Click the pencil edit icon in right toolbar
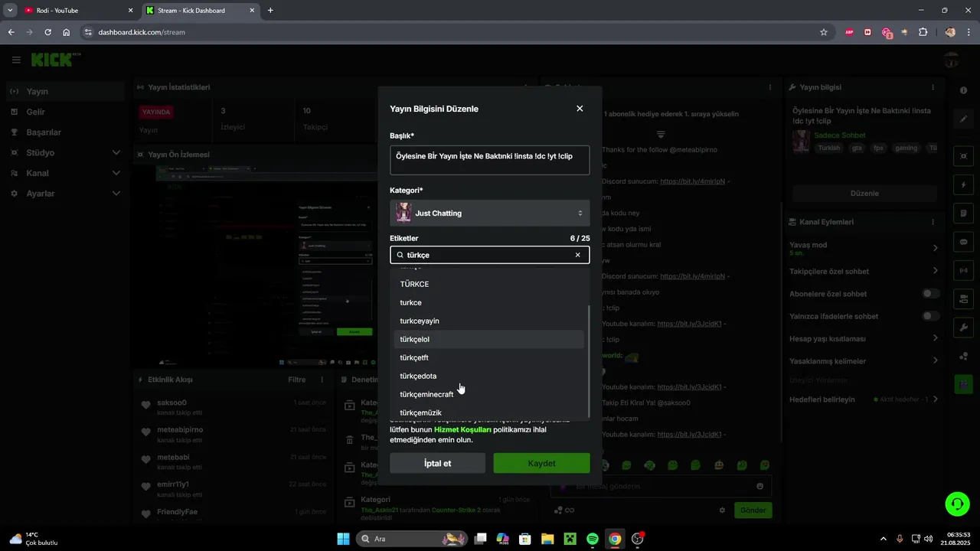Viewport: 980px width, 551px height. 963,119
